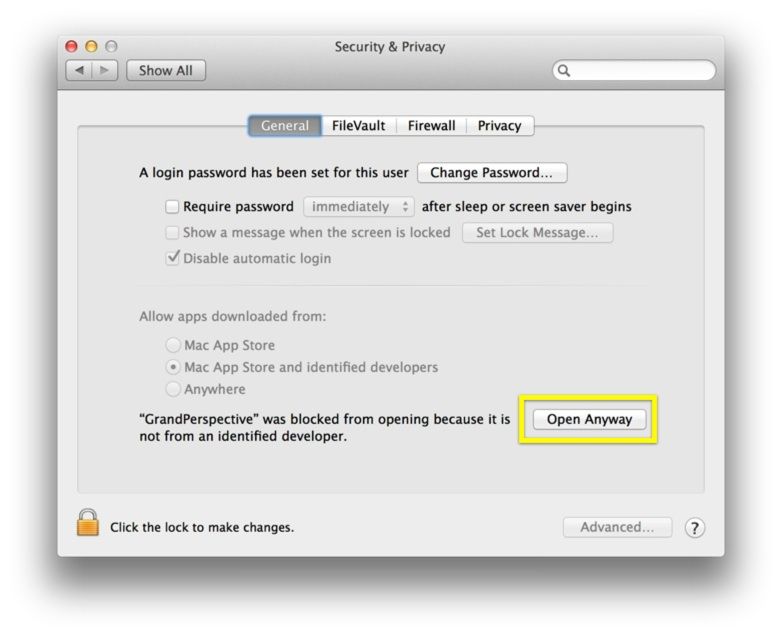Click Change Password button
The image size is (782, 636).
[492, 173]
